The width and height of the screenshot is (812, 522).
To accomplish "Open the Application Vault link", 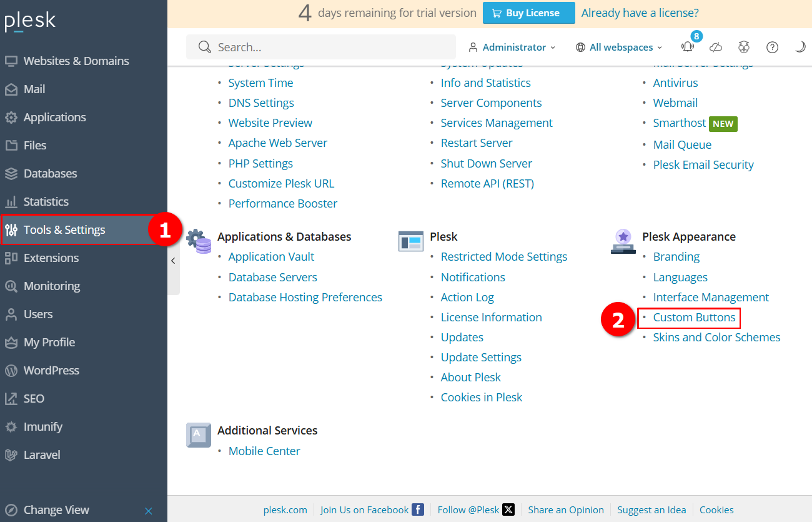I will tap(271, 256).
